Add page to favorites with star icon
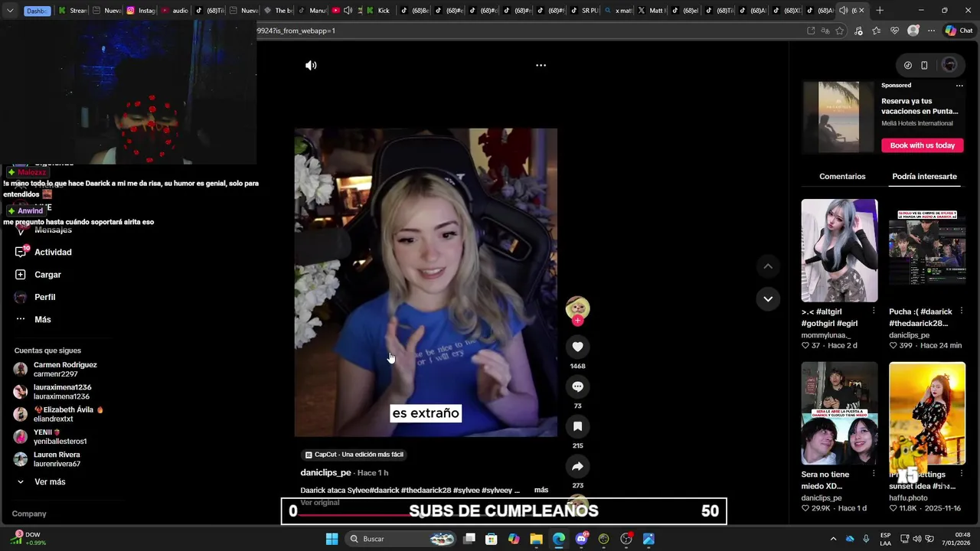 point(840,31)
